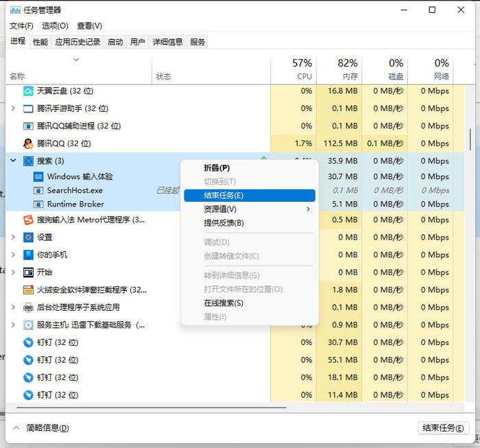Viewport: 480px width, 448px height.
Task: Click the 钉钉 icon in the 55.1 MB row
Action: (x=28, y=359)
